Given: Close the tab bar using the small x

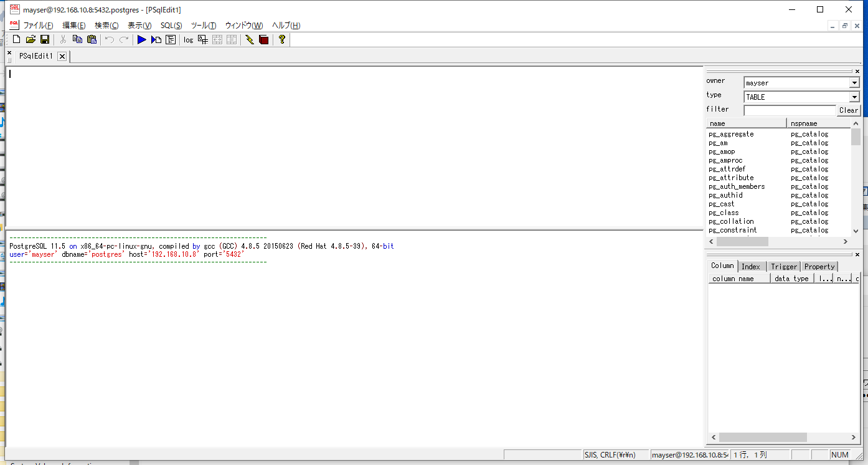Looking at the screenshot, I should click(x=9, y=53).
